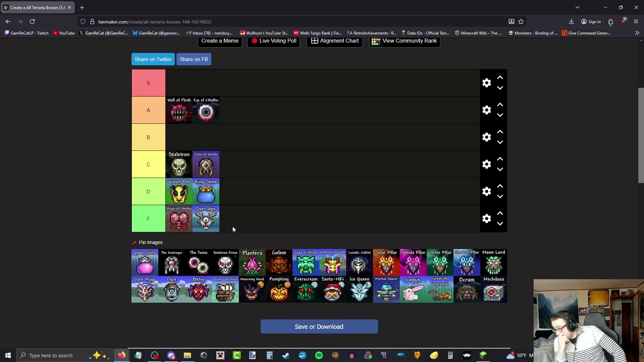
Task: Move the S tier row down
Action: click(500, 88)
